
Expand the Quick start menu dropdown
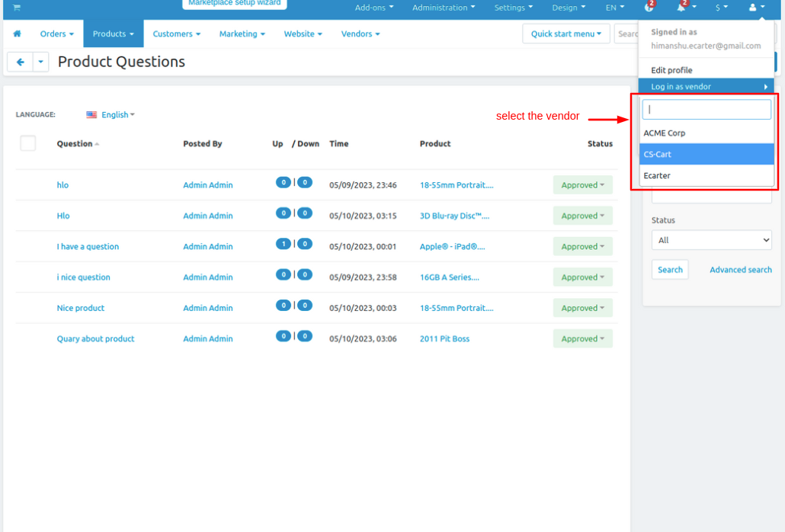(566, 34)
